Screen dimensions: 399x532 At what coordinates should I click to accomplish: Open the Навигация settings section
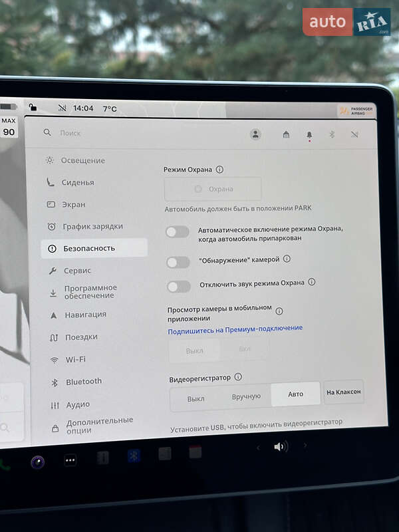85,315
